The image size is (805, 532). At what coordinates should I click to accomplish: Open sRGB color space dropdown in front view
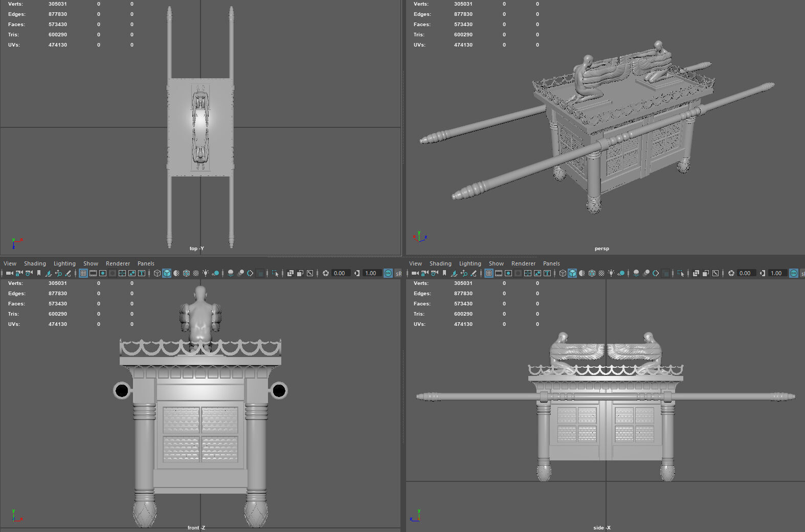[398, 273]
